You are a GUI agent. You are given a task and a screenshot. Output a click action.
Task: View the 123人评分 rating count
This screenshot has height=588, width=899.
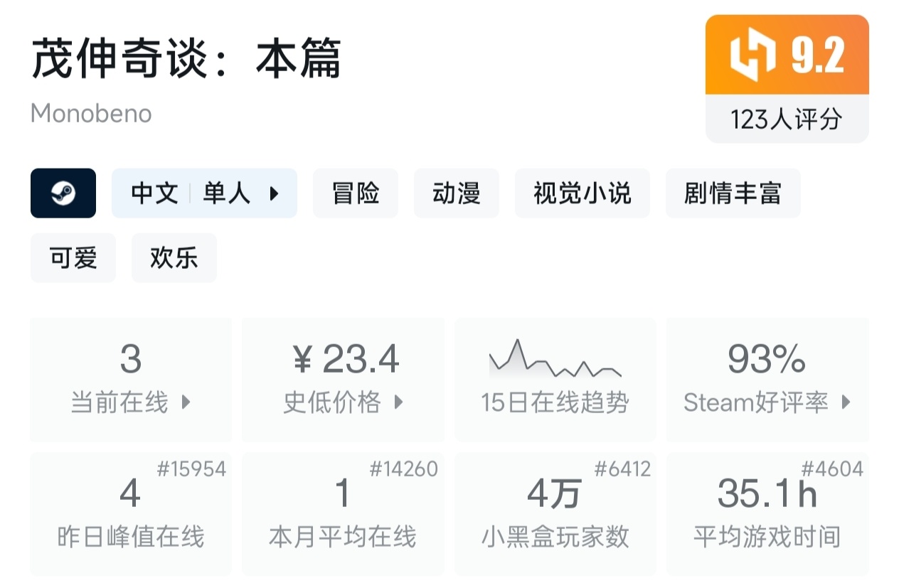click(x=787, y=119)
